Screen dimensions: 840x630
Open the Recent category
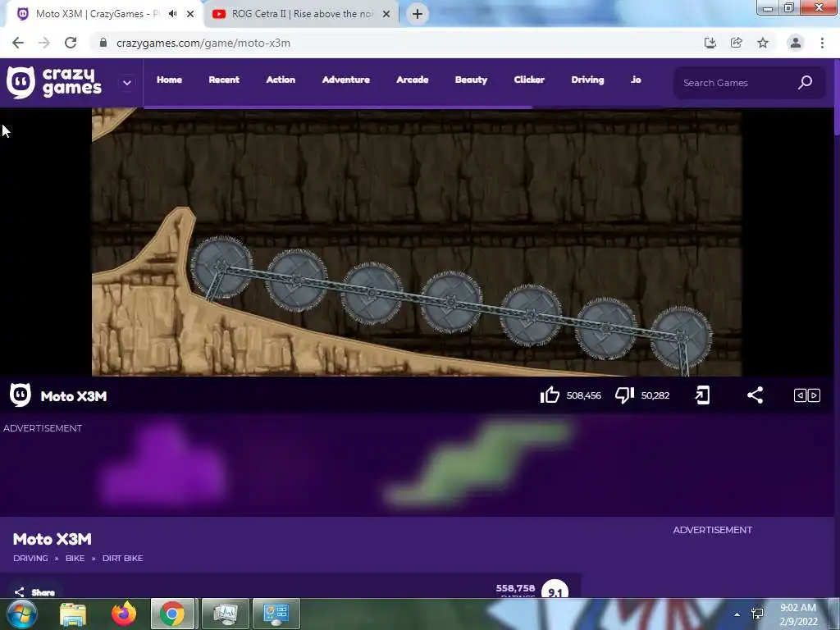[224, 80]
